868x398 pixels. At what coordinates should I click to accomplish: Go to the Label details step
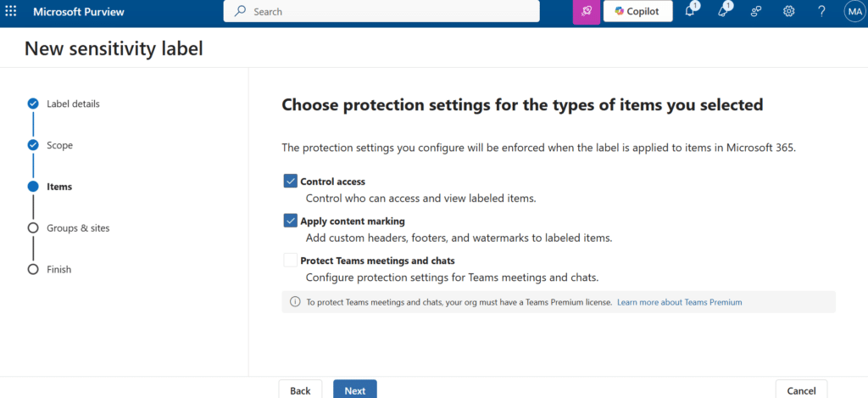(x=73, y=104)
